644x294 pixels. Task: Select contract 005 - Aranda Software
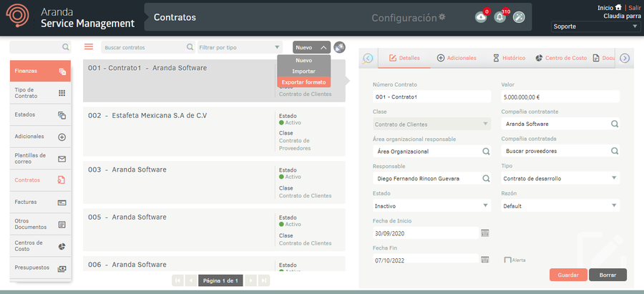coord(214,230)
